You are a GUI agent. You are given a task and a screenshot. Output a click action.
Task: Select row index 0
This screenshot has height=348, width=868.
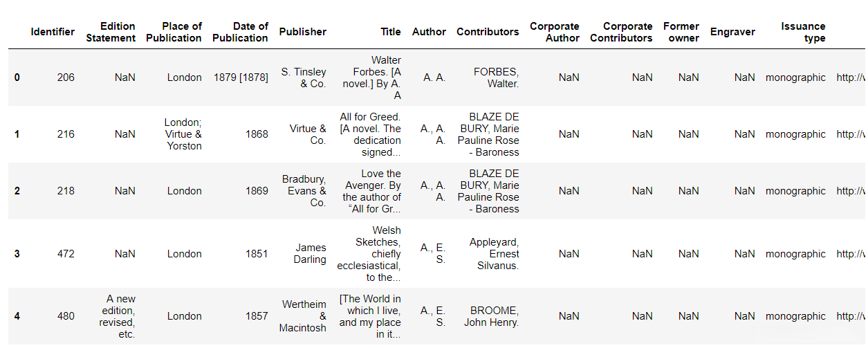click(x=17, y=77)
